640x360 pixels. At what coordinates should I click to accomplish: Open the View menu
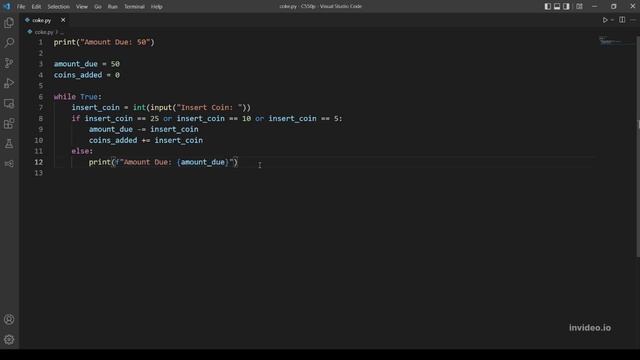[x=82, y=7]
